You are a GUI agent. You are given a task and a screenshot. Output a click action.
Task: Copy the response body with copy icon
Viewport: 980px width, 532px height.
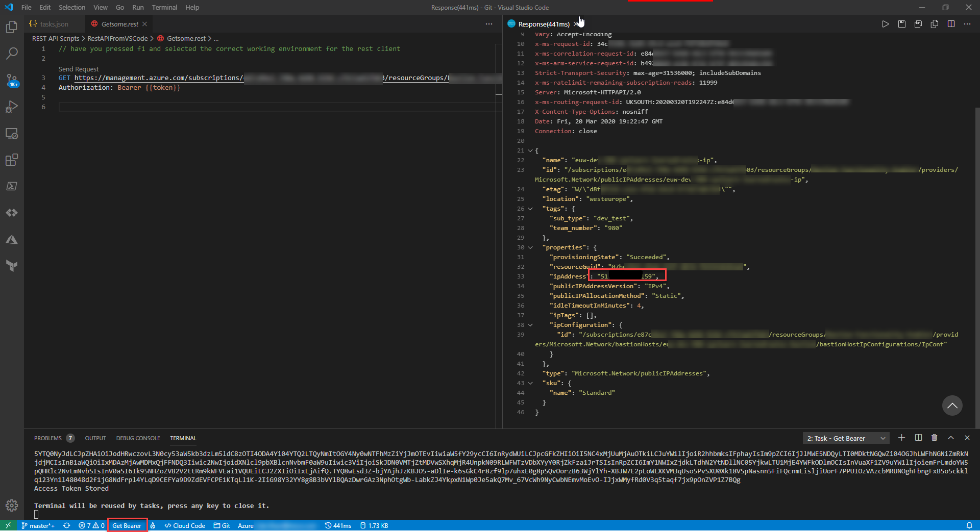pos(935,24)
